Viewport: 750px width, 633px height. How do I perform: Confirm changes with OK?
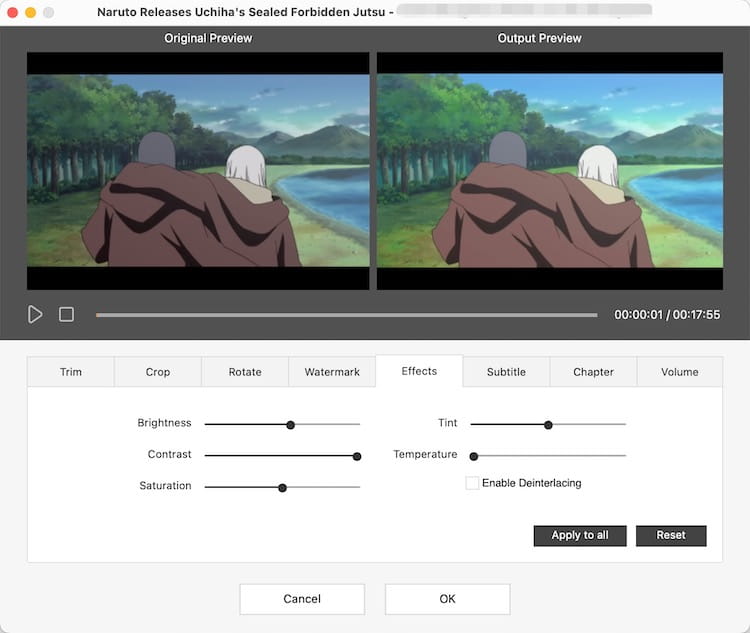447,599
